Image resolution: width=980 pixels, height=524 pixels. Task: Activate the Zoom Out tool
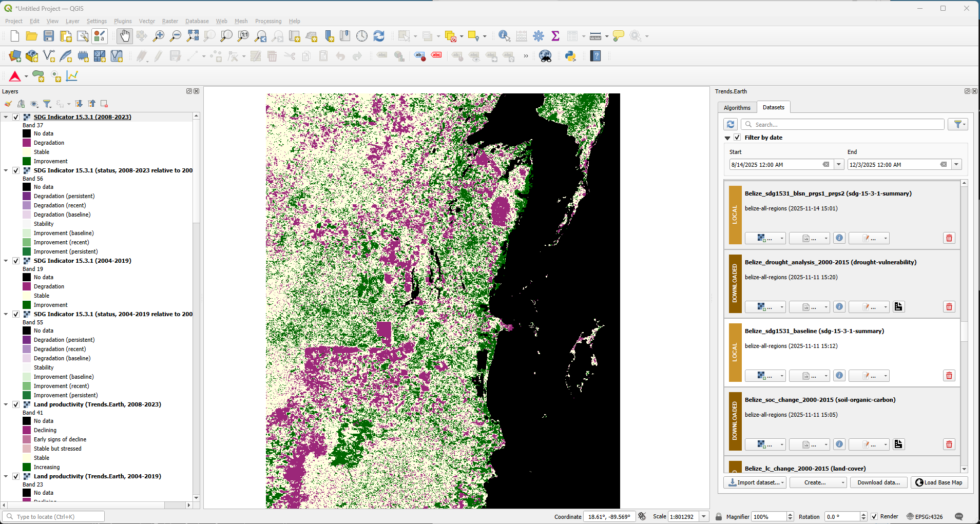tap(176, 36)
